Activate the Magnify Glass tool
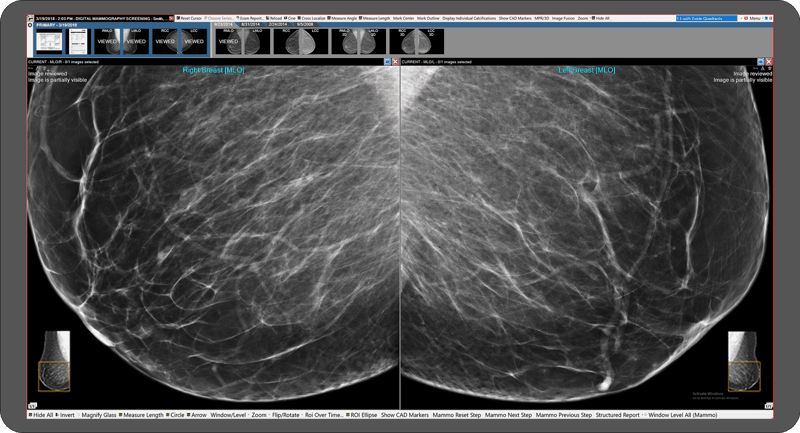Viewport: 800px width, 433px height. (x=99, y=415)
